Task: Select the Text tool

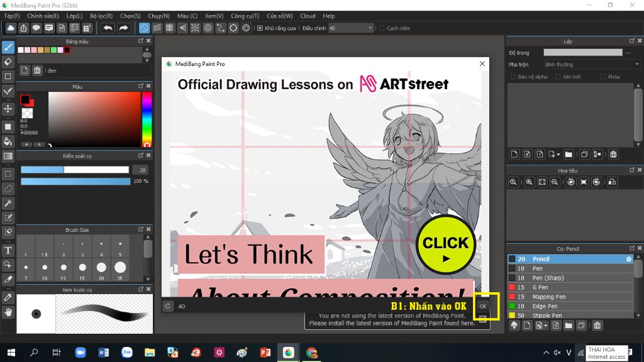Action: 8,250
